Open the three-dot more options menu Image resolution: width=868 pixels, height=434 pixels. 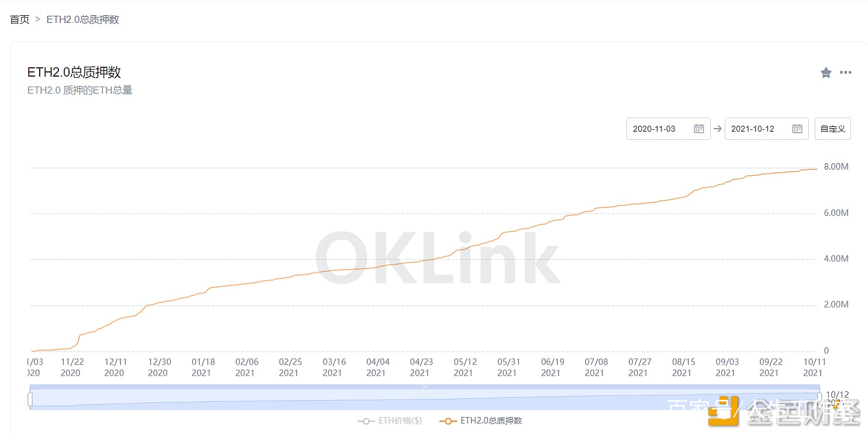tap(846, 73)
